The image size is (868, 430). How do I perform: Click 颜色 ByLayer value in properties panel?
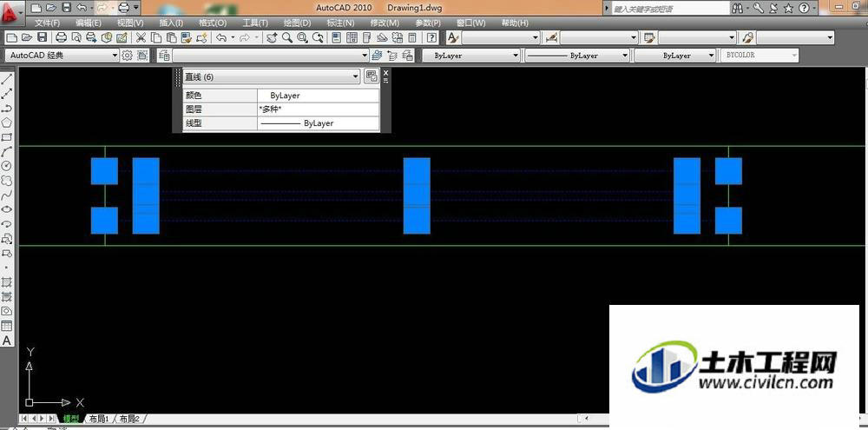[x=319, y=96]
